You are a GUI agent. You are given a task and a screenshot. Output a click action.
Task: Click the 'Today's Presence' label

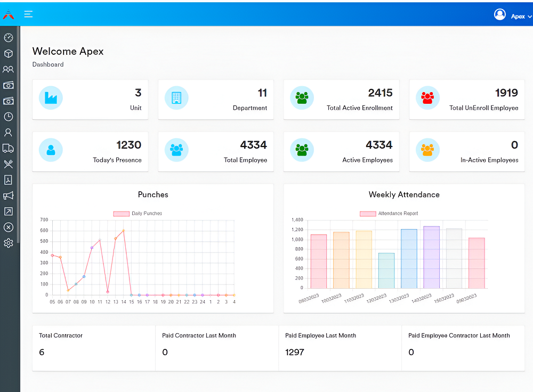point(117,160)
